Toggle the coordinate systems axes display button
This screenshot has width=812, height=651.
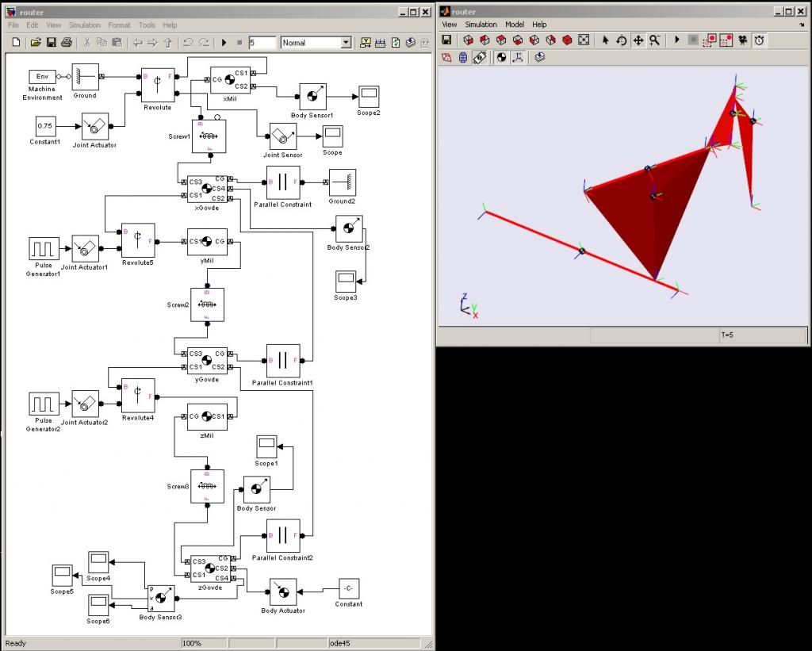518,57
